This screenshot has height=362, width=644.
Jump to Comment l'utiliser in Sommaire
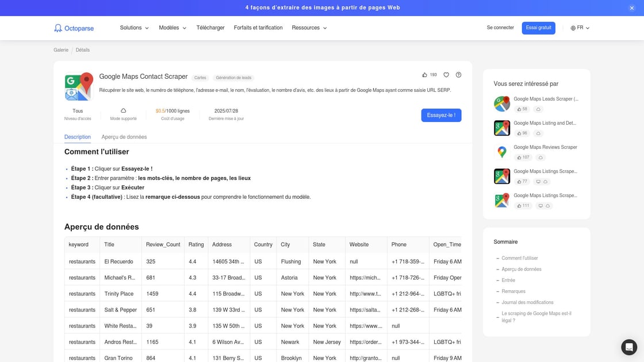[x=520, y=258]
